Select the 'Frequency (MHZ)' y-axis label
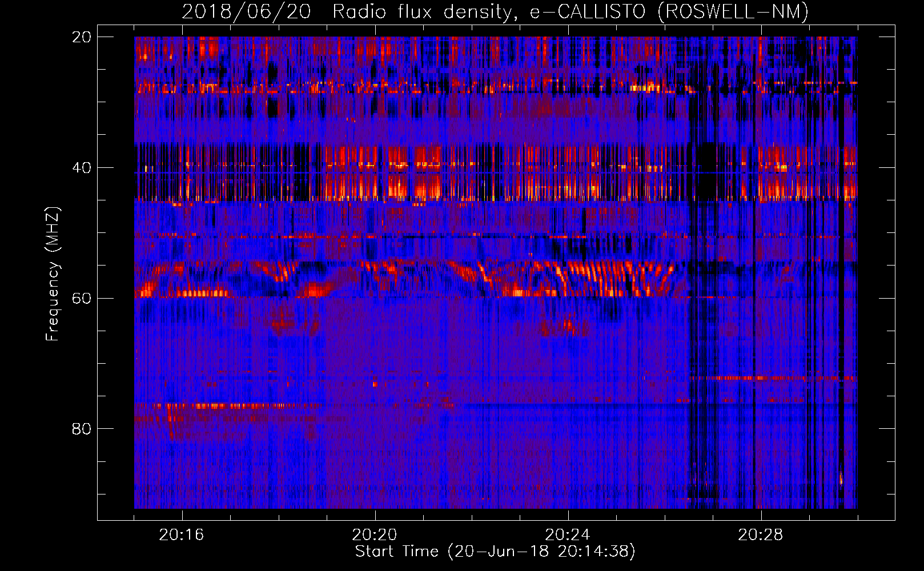 coord(53,275)
